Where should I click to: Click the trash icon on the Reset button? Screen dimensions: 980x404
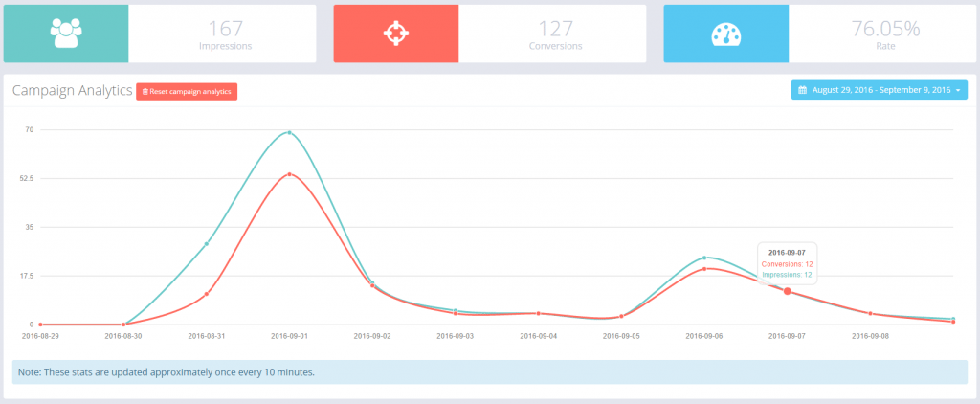pos(145,91)
